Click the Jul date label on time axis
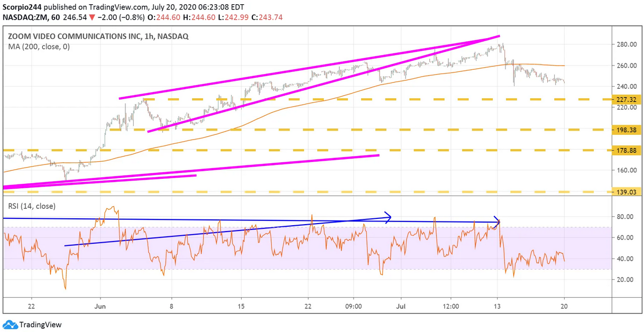This screenshot has height=332, width=644. tap(400, 306)
